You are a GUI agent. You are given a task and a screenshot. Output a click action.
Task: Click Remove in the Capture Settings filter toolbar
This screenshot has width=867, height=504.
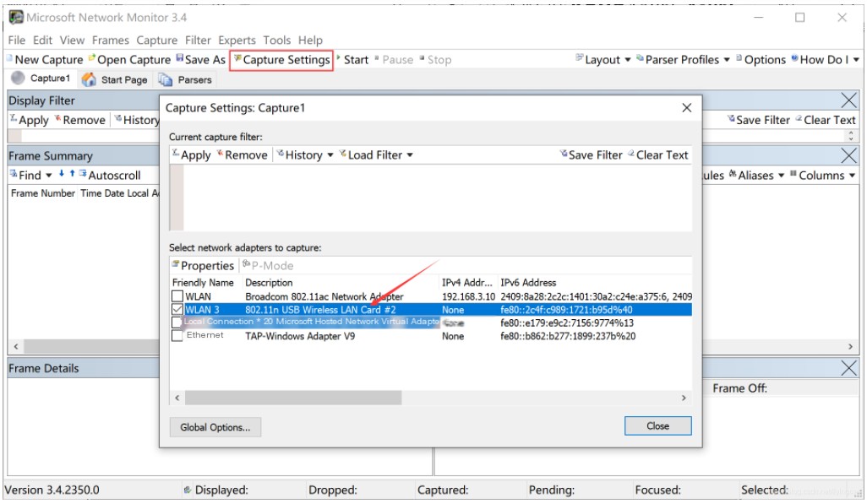(243, 154)
